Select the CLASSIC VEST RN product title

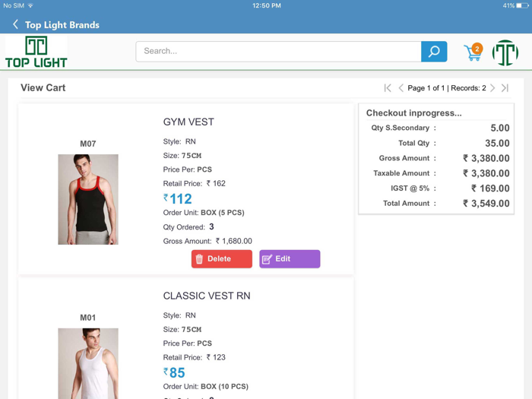click(207, 296)
